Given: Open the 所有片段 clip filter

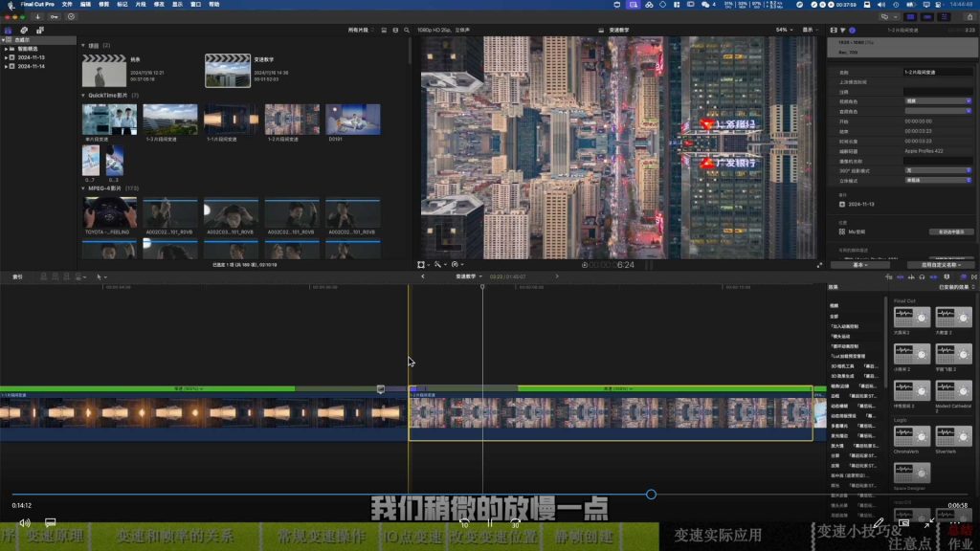Looking at the screenshot, I should tap(361, 30).
